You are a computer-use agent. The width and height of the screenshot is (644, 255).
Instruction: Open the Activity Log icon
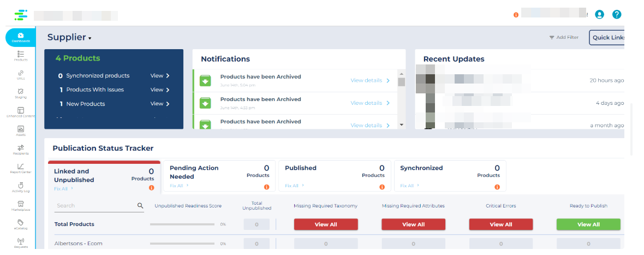(21, 187)
